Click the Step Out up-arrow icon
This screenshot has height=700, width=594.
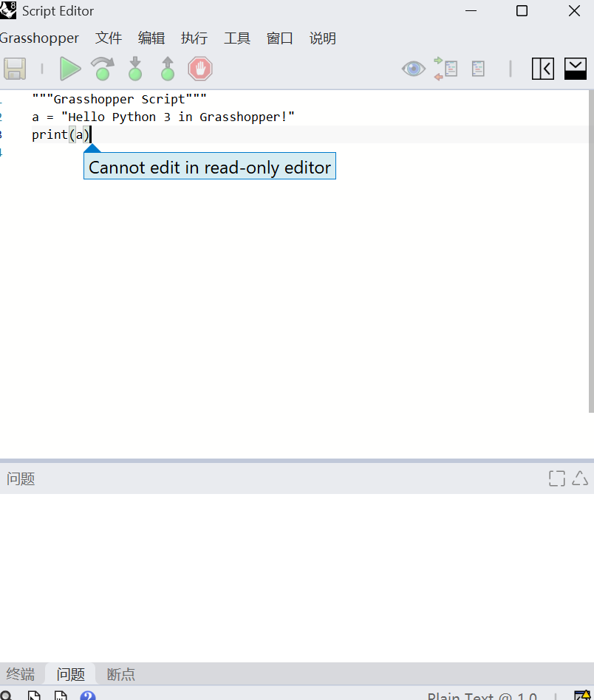[168, 69]
